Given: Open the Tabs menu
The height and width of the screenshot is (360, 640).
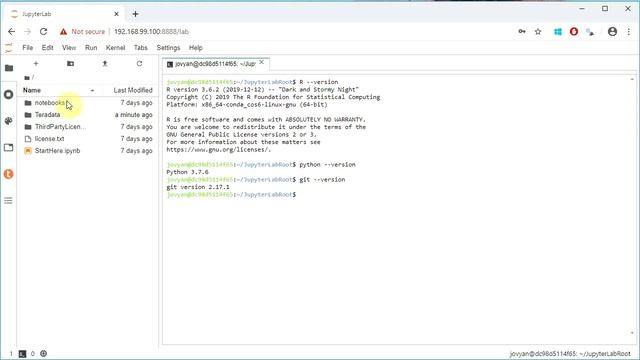Looking at the screenshot, I should pyautogui.click(x=140, y=48).
